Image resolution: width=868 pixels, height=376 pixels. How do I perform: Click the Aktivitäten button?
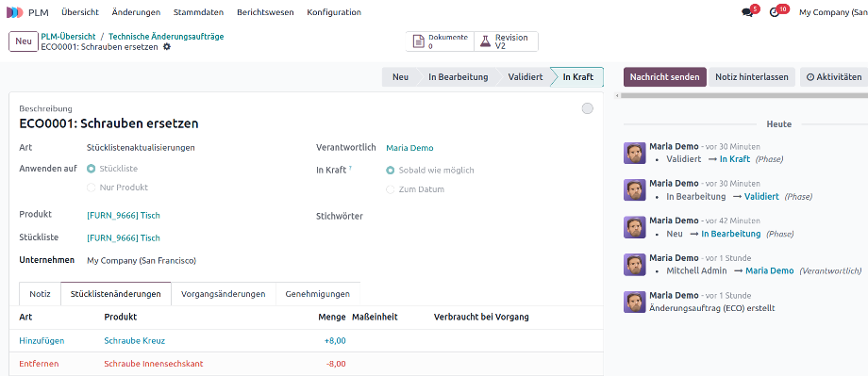[834, 77]
